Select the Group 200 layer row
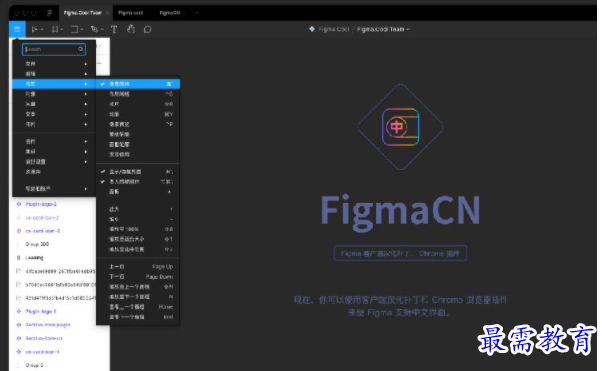Viewport: 602px width, 371px height. click(53, 244)
